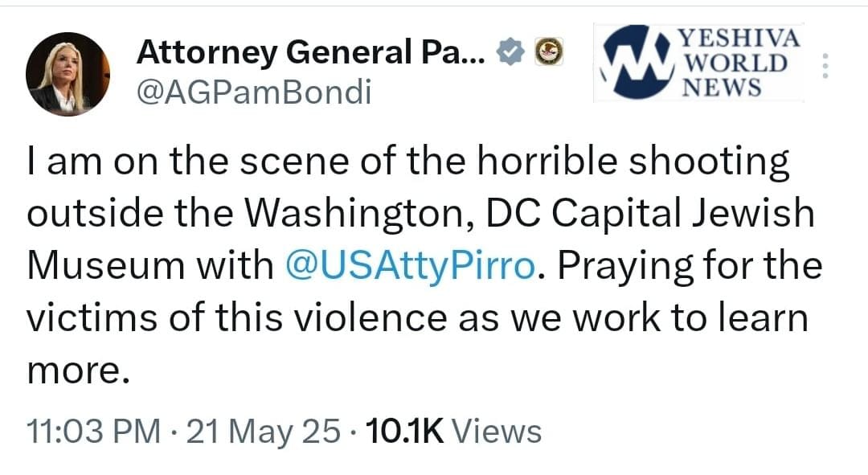The height and width of the screenshot is (475, 868).
Task: Click the "Views" label beside the count
Action: point(496,432)
